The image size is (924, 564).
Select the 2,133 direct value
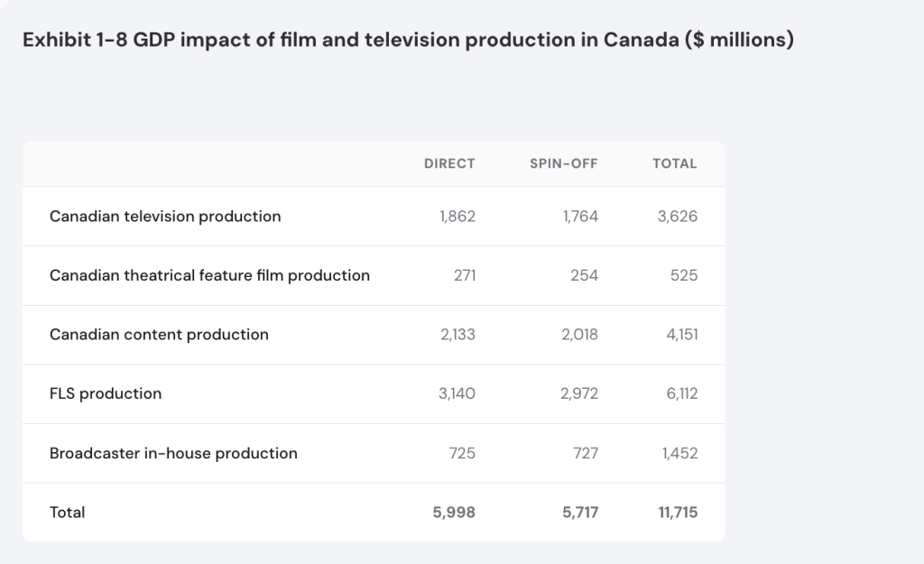(457, 335)
